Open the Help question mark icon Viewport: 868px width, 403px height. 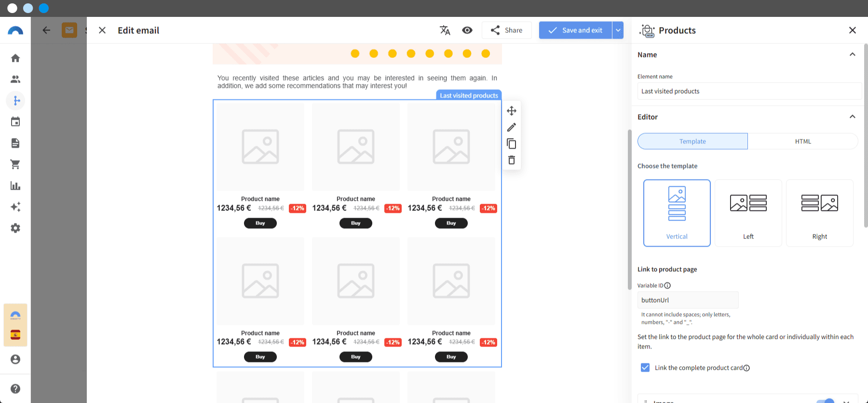pyautogui.click(x=15, y=389)
